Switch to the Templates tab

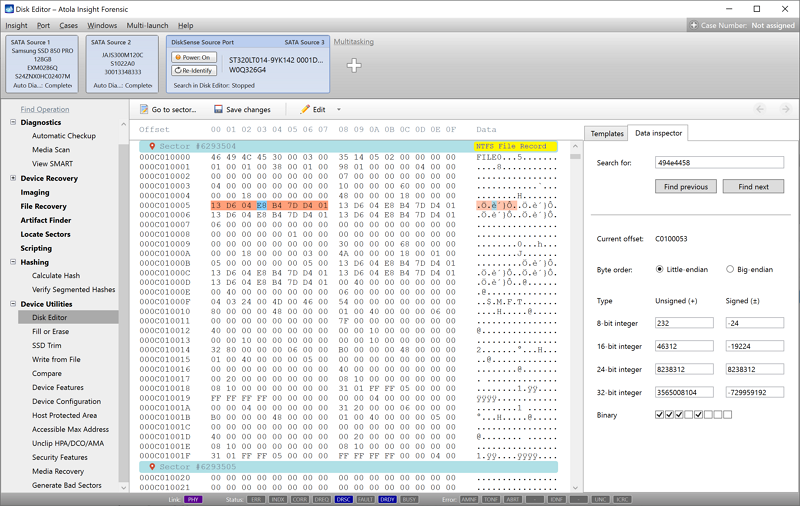click(x=607, y=134)
